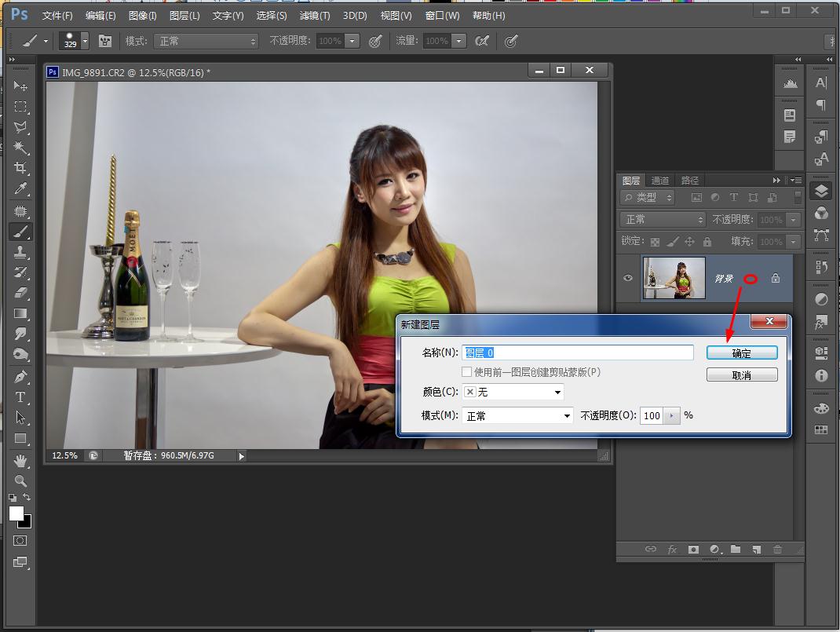840x632 pixels.
Task: Hide the 背景 layer with eye icon
Action: [x=628, y=278]
